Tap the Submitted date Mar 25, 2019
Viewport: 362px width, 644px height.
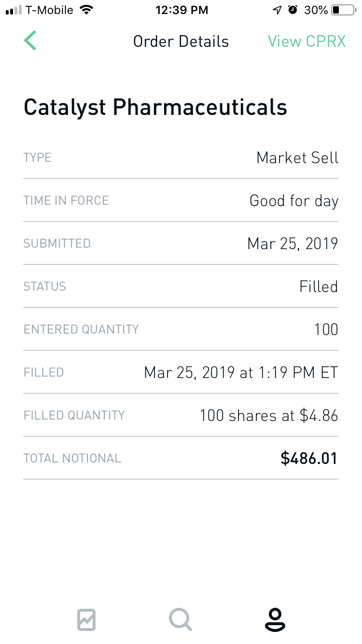(x=292, y=243)
